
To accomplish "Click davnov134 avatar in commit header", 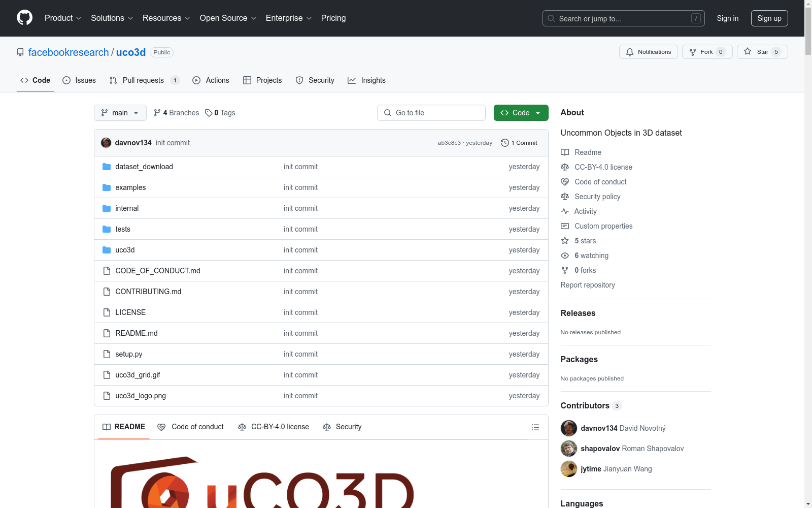I will pos(106,143).
